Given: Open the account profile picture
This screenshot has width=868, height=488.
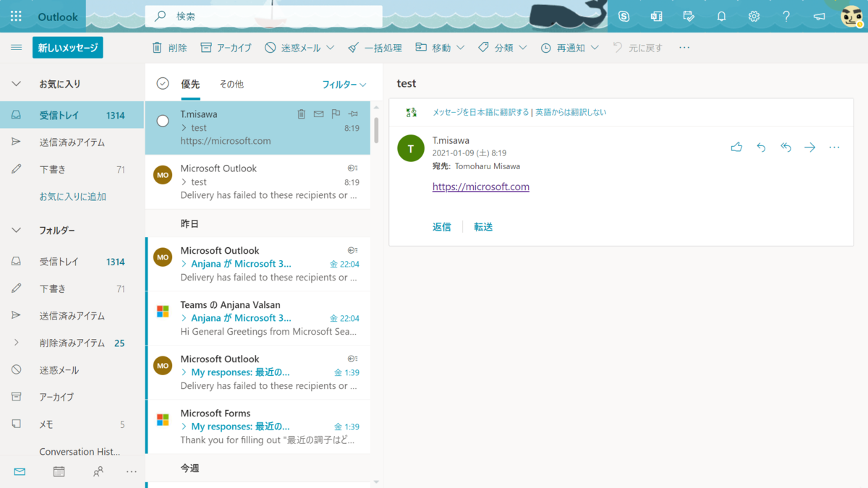Looking at the screenshot, I should (852, 16).
